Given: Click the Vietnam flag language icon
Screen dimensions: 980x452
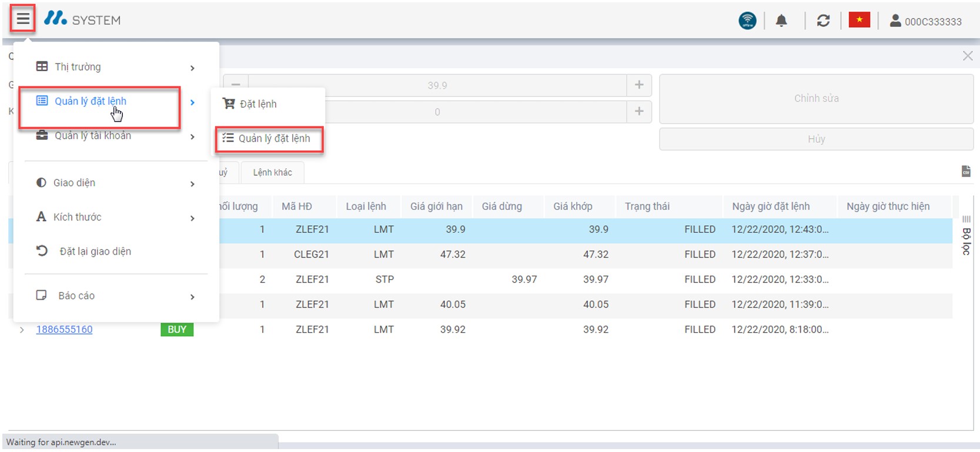Looking at the screenshot, I should [859, 21].
